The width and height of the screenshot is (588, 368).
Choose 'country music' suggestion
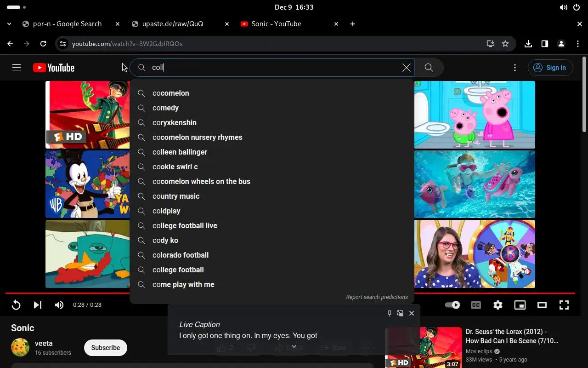pyautogui.click(x=272, y=196)
